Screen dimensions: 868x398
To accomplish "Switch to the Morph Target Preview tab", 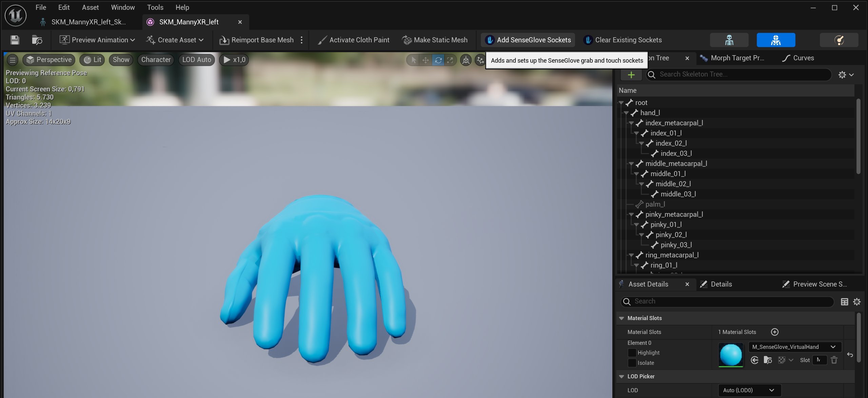I will pyautogui.click(x=737, y=58).
